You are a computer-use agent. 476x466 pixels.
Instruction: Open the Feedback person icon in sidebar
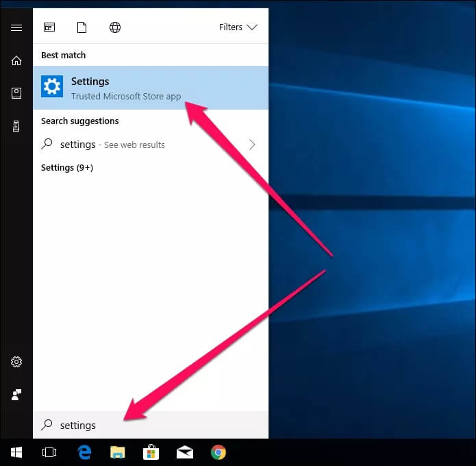point(16,395)
